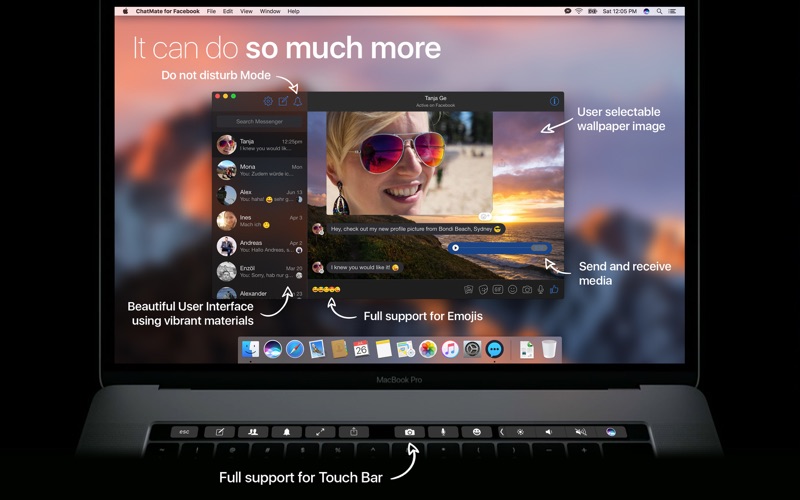Click the Search Messenger field
Screen dimensions: 800x500
pos(259,121)
